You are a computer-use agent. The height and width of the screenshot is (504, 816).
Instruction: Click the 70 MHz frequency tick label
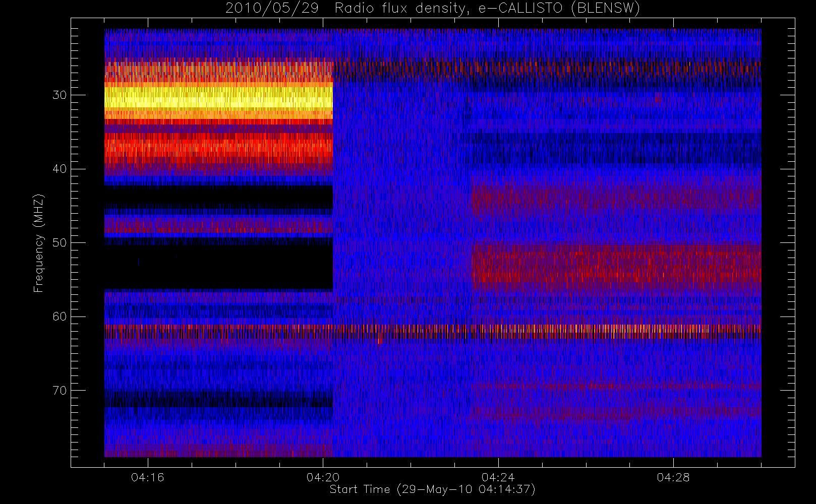tap(60, 391)
